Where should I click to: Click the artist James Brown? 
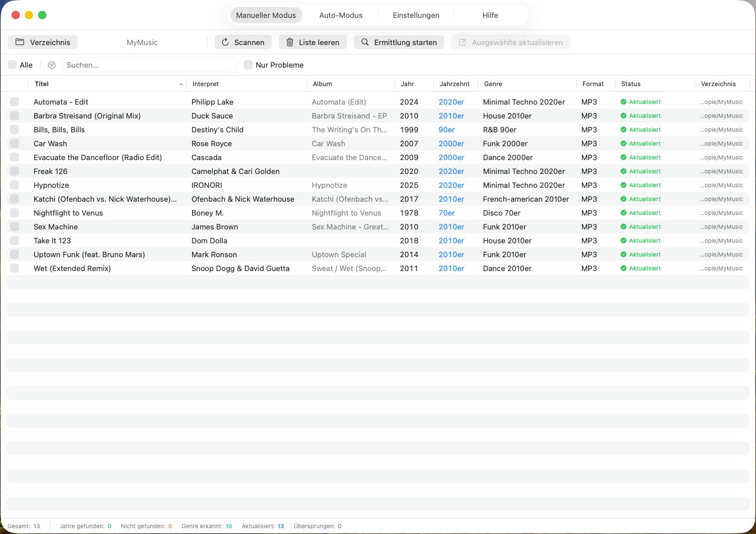[215, 227]
